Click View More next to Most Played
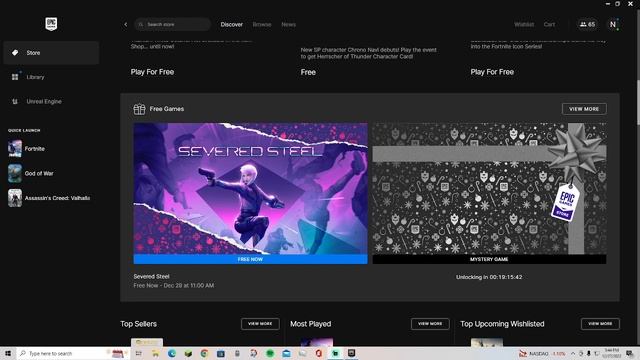This screenshot has height=360, width=640. [x=430, y=324]
